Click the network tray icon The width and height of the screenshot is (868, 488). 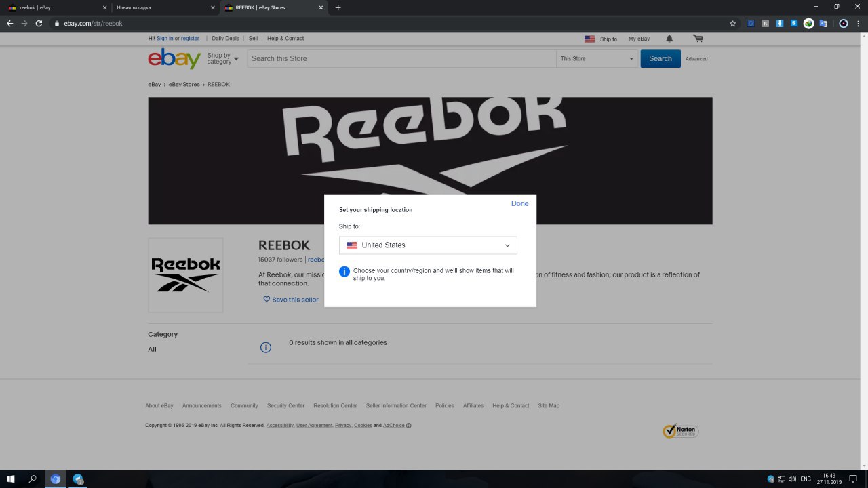click(781, 479)
